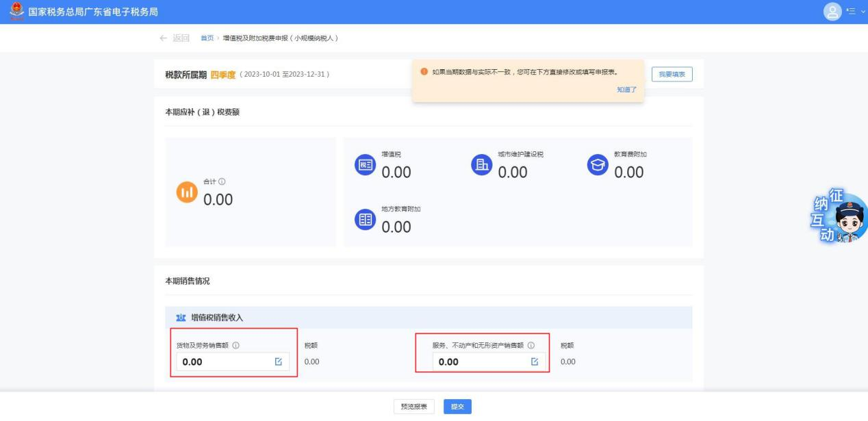
Task: Dismiss the notice by clicking 知道了
Action: [x=626, y=90]
